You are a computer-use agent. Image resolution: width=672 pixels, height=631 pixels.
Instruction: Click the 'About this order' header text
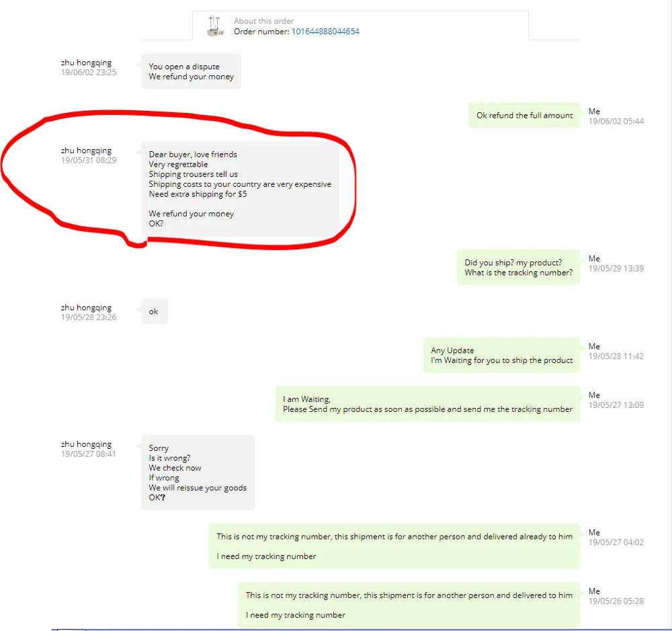coord(263,21)
